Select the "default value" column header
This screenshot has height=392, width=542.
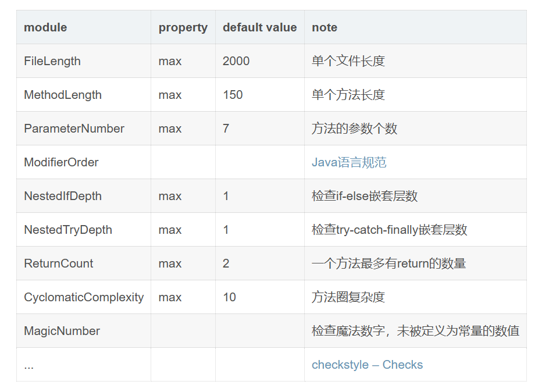click(259, 27)
